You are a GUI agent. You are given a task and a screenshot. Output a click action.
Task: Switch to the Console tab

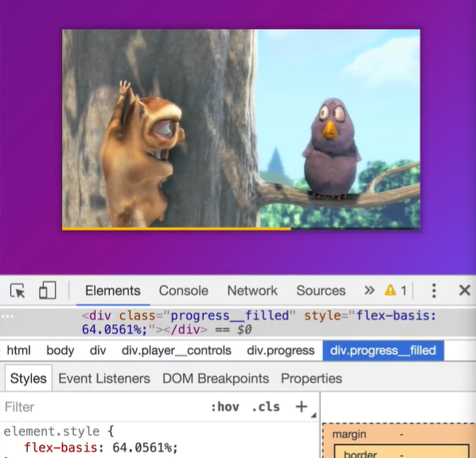click(x=184, y=291)
